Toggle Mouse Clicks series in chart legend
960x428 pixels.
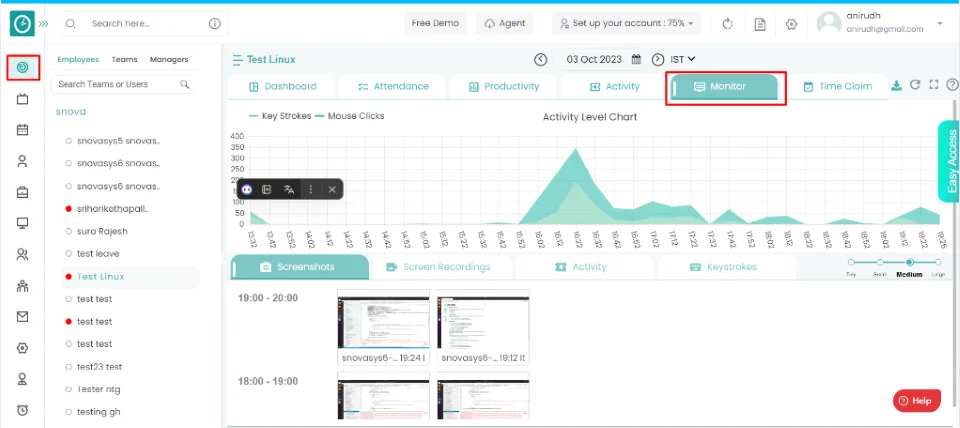[349, 116]
